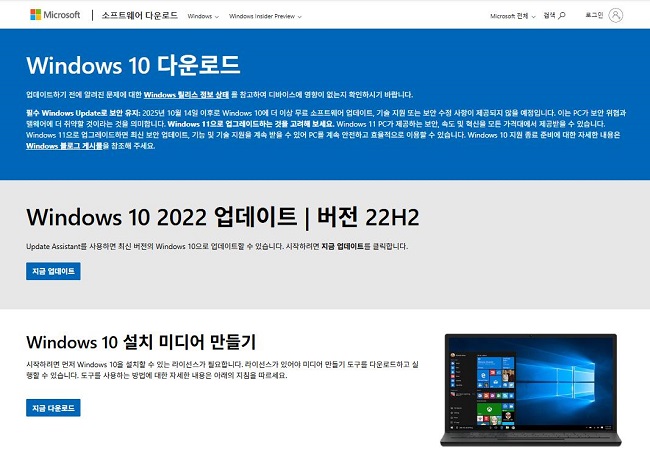Click the Windows 10 laptop image
This screenshot has width=650, height=461.
531,390
